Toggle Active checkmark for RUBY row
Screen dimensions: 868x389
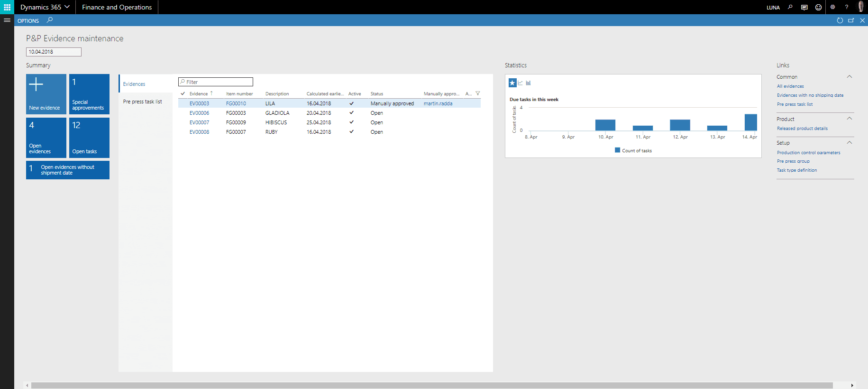pos(351,132)
